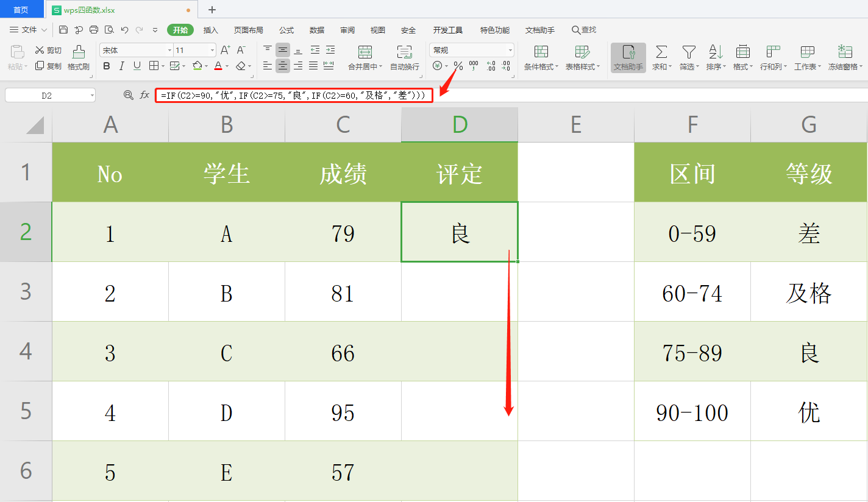Click the 工作表 worksheet button

click(808, 58)
